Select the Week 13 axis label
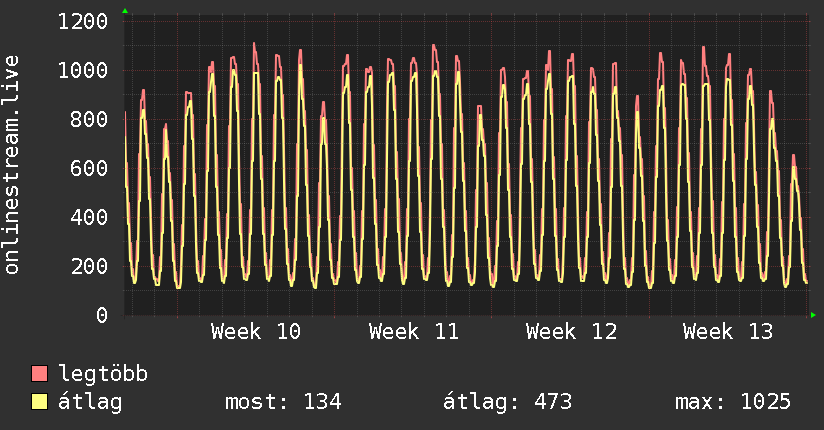This screenshot has height=430, width=824. click(x=728, y=332)
